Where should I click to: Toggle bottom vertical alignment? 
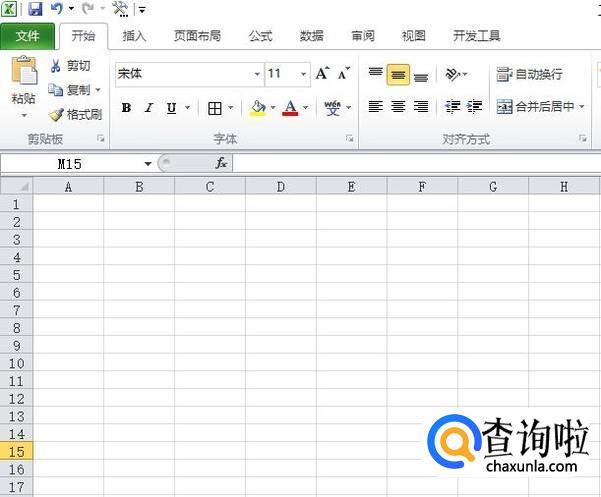(421, 76)
